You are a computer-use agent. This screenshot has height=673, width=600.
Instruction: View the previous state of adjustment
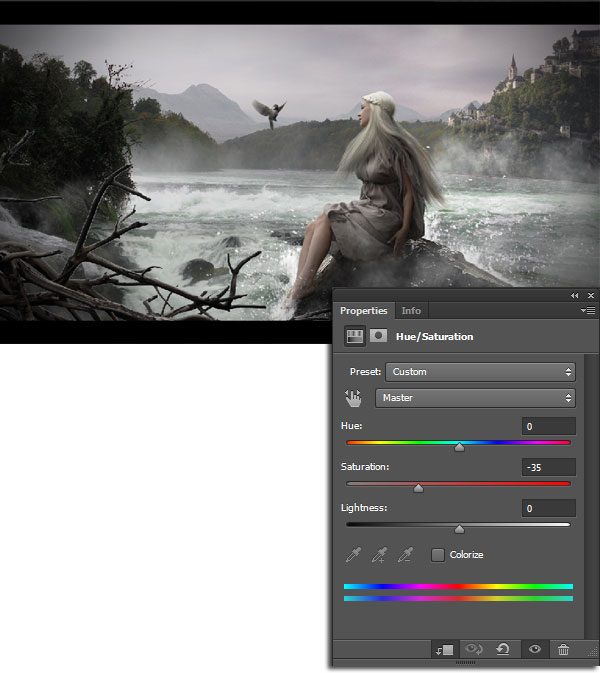[474, 649]
